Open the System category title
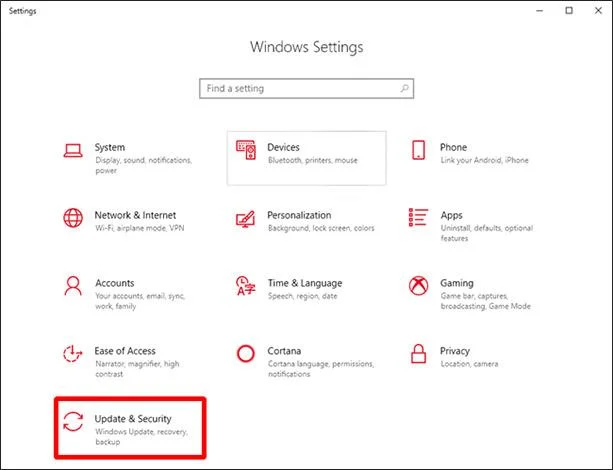 (x=110, y=147)
